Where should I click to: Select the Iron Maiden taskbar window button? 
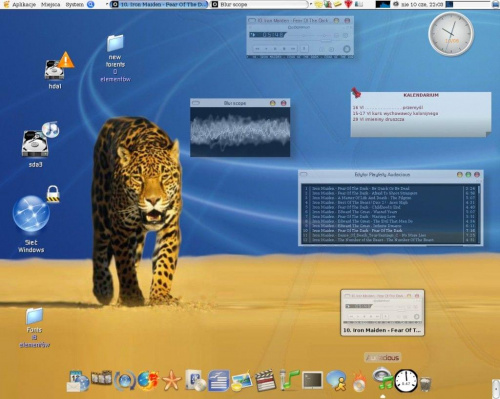coord(159,4)
